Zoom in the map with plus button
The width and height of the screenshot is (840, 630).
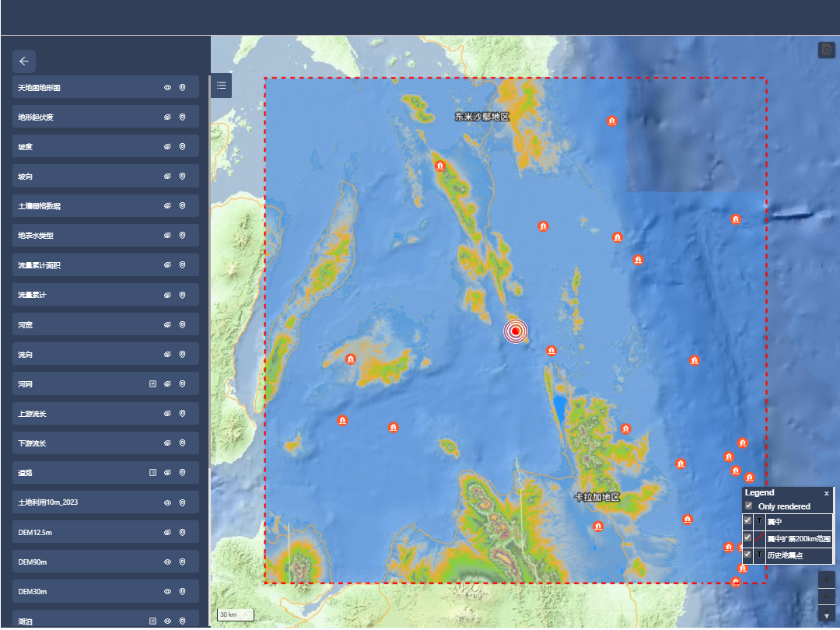[x=827, y=579]
